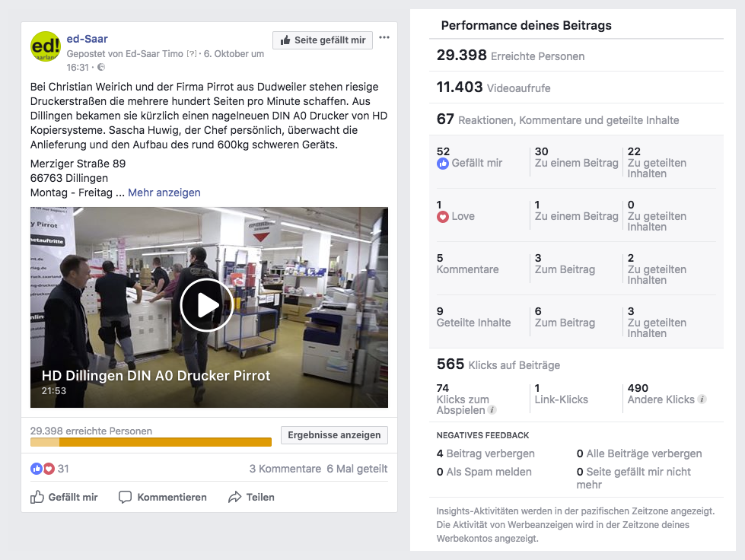745x560 pixels.
Task: Like the post with Gefällt mir
Action: 64,498
